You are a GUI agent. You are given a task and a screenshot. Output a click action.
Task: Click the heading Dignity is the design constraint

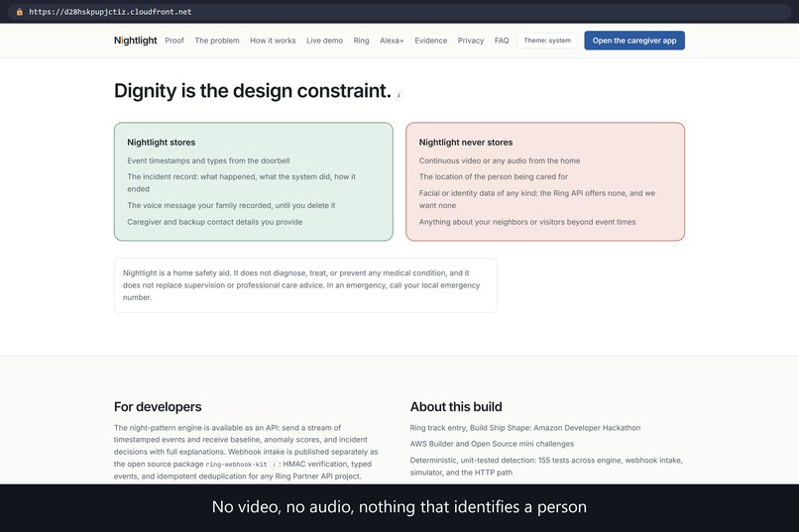[x=252, y=90]
